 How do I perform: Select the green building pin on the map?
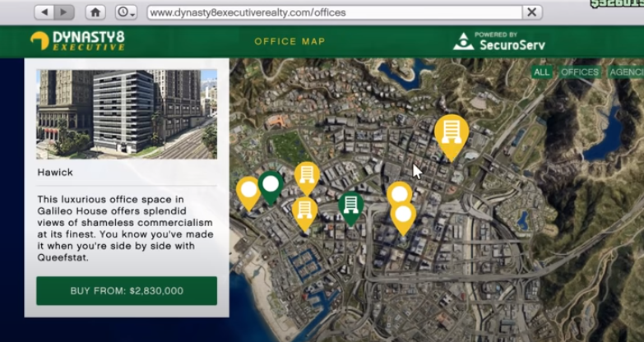click(x=350, y=208)
